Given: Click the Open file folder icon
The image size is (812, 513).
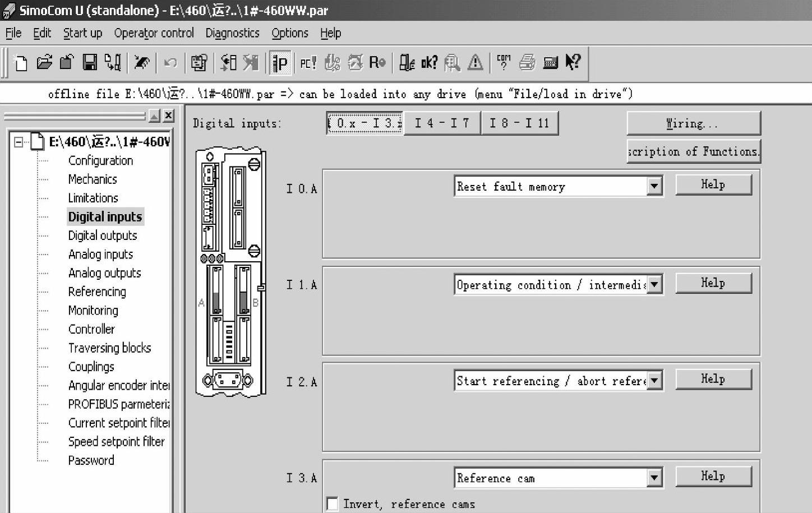Looking at the screenshot, I should click(44, 63).
